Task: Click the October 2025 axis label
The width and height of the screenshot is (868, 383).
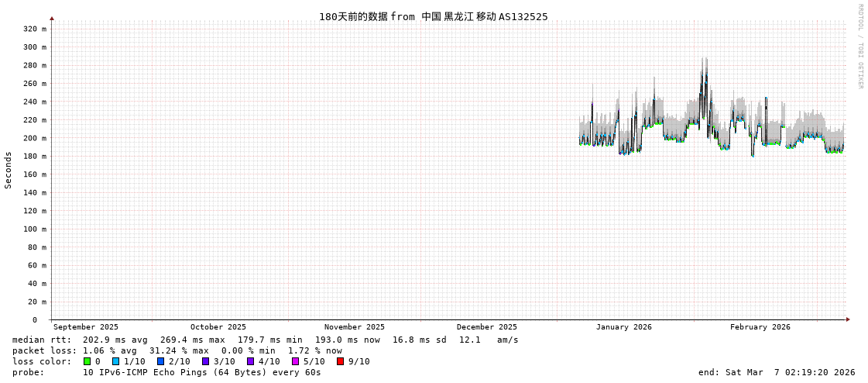Action: 218,327
